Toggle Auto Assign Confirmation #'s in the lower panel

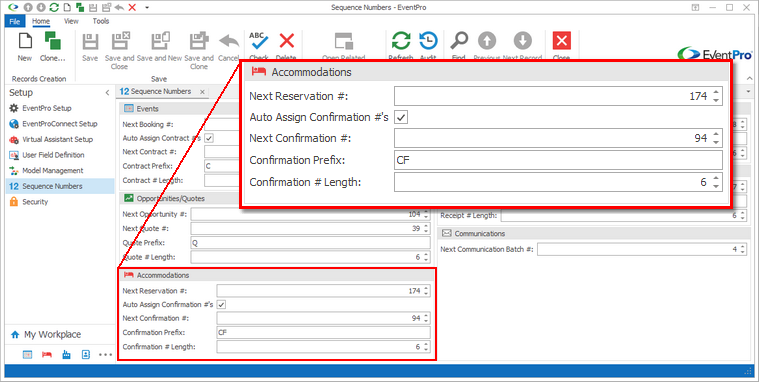coord(221,305)
